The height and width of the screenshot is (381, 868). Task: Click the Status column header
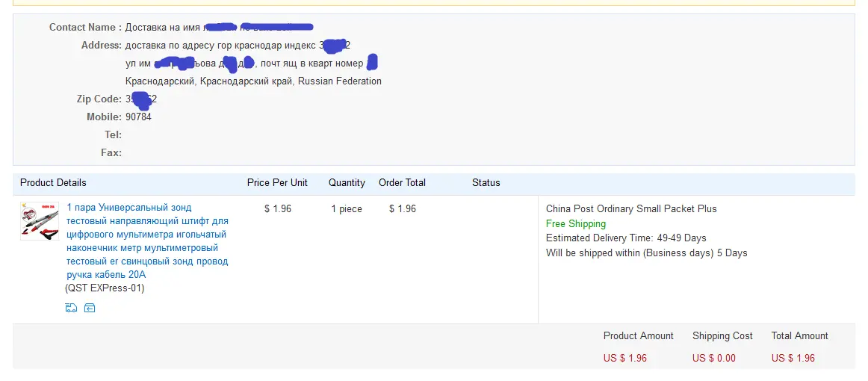(x=486, y=183)
